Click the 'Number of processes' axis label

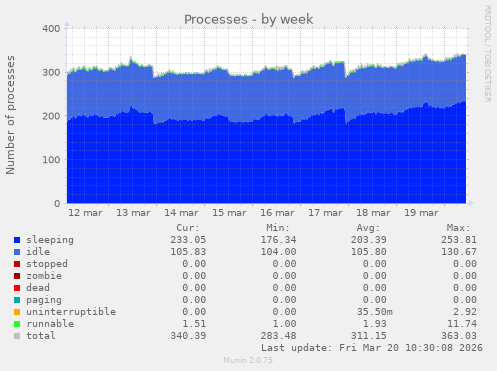point(10,115)
